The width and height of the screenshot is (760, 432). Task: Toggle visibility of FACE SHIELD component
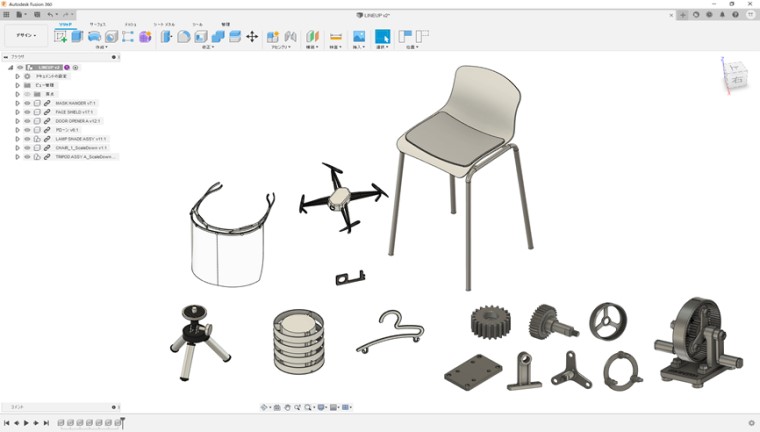tap(27, 112)
